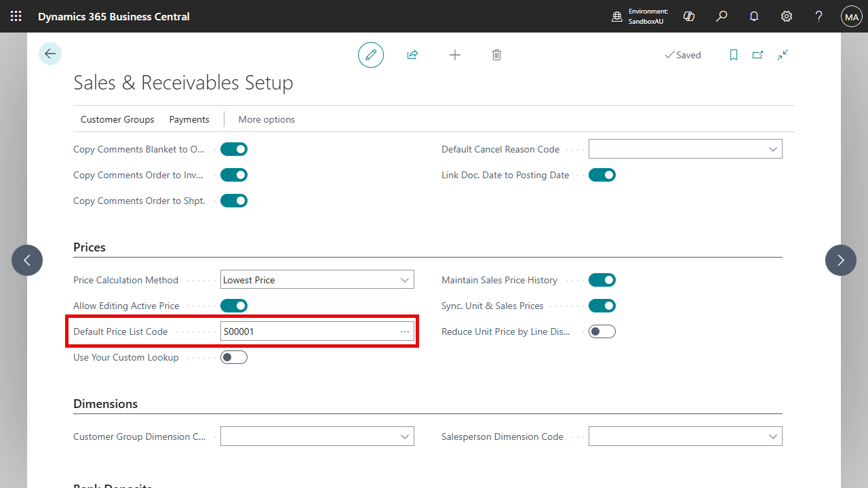Viewport: 868px width, 488px height.
Task: Toggle Sync. Unit & Sales Prices
Action: tap(602, 306)
